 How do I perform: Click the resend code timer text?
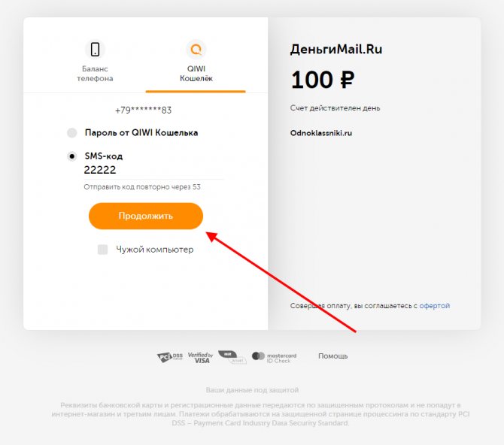click(x=142, y=187)
